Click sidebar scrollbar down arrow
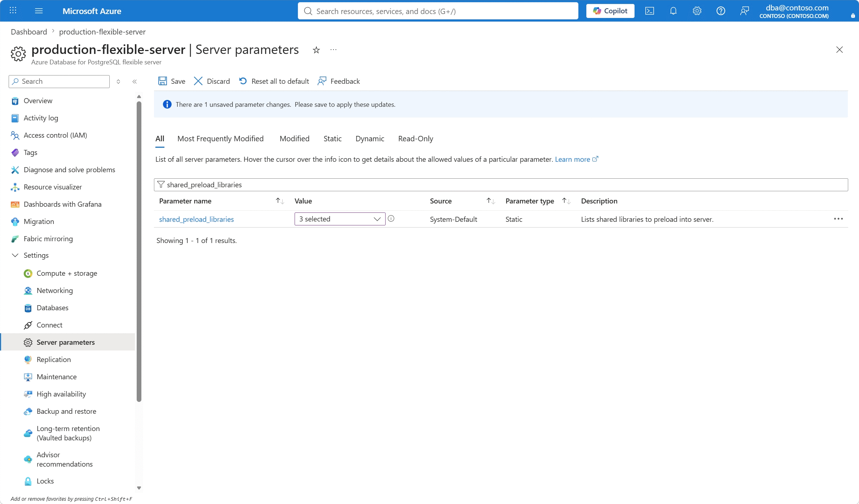 (x=139, y=488)
